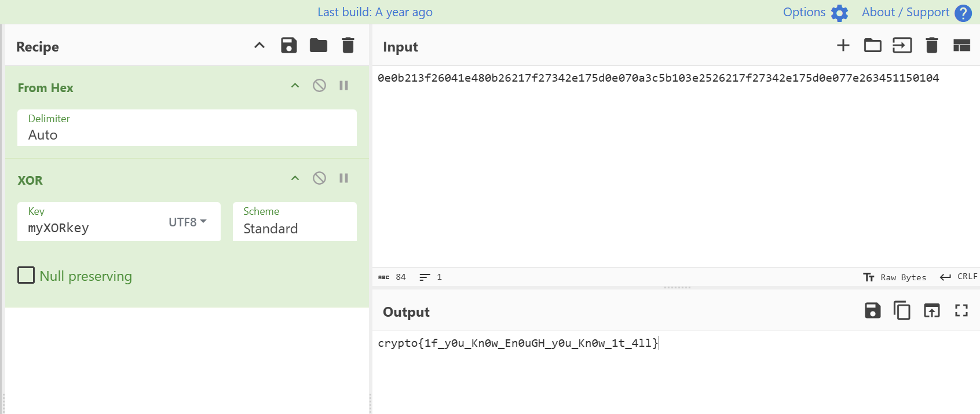The width and height of the screenshot is (980, 414).
Task: Pause at the XOR operation breakpoint
Action: pos(343,178)
